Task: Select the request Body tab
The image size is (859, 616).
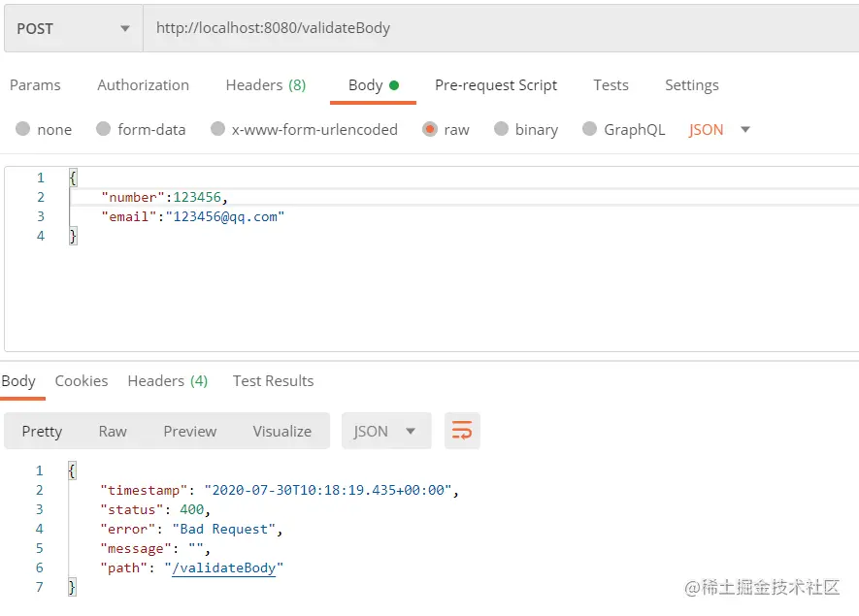Action: click(x=373, y=85)
